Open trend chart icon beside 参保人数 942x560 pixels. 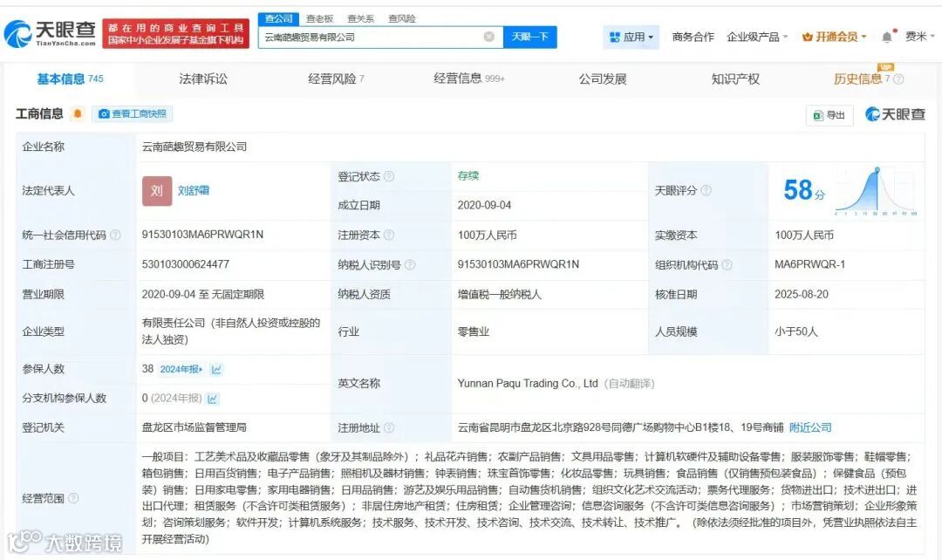216,369
